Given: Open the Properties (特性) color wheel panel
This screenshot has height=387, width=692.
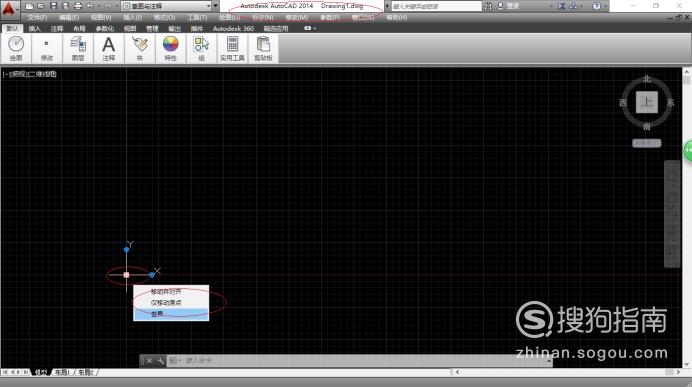Looking at the screenshot, I should pos(170,48).
